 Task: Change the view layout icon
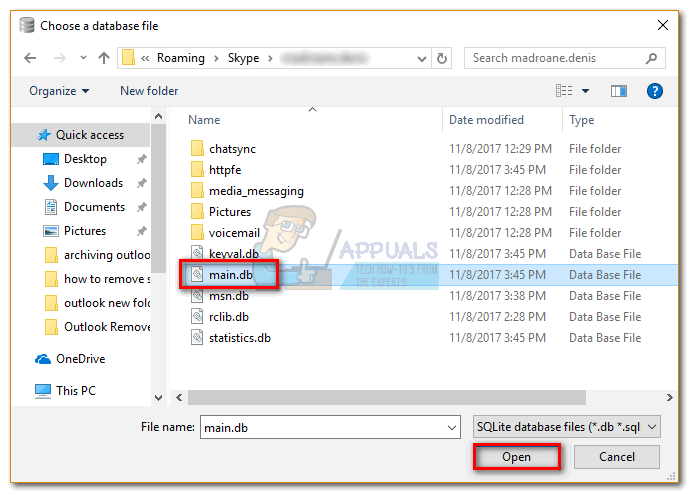coord(564,91)
